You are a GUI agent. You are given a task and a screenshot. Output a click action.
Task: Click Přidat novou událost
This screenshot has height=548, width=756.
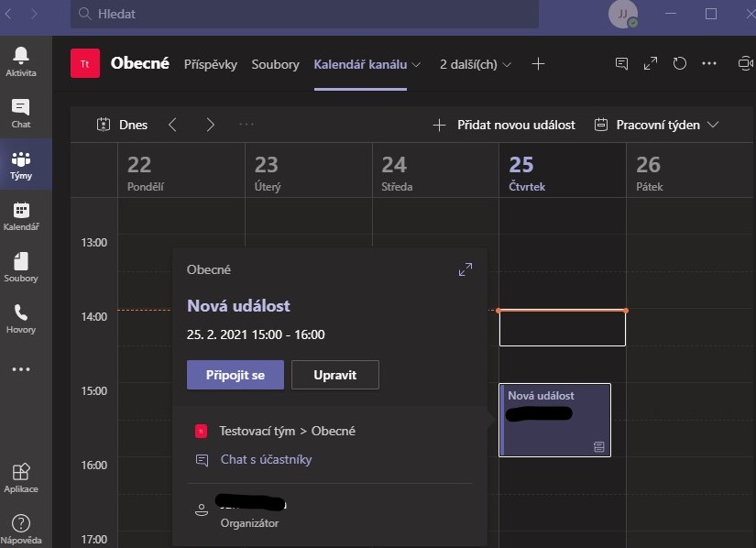[x=504, y=125]
